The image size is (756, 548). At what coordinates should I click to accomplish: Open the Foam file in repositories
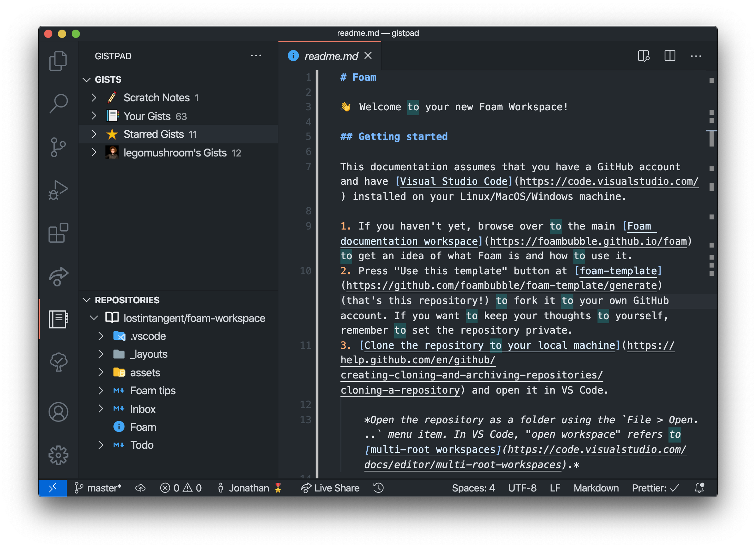[143, 427]
